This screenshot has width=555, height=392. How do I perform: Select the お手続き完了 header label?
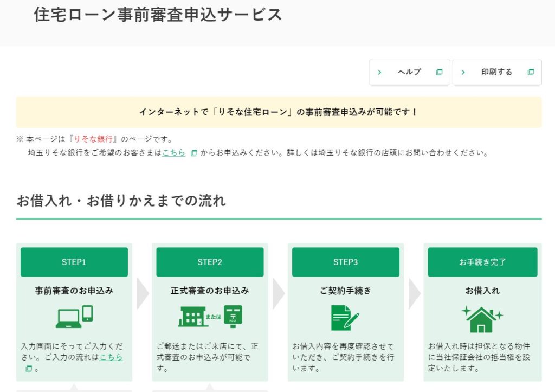[x=482, y=262]
